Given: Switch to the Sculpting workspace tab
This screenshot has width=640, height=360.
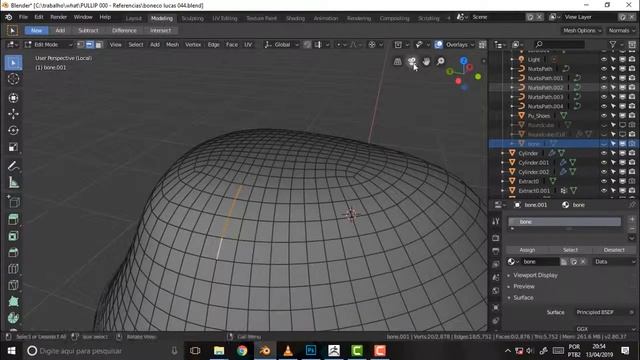Looking at the screenshot, I should (x=192, y=18).
